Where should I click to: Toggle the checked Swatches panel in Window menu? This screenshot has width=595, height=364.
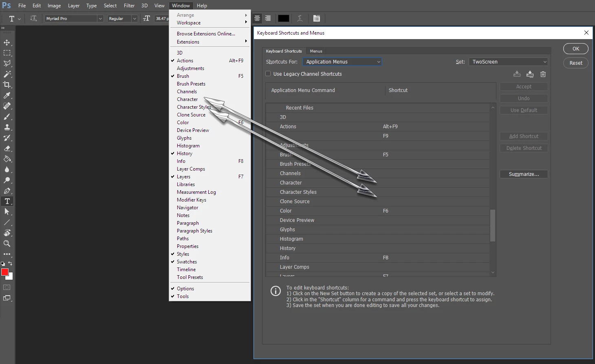tap(210, 262)
